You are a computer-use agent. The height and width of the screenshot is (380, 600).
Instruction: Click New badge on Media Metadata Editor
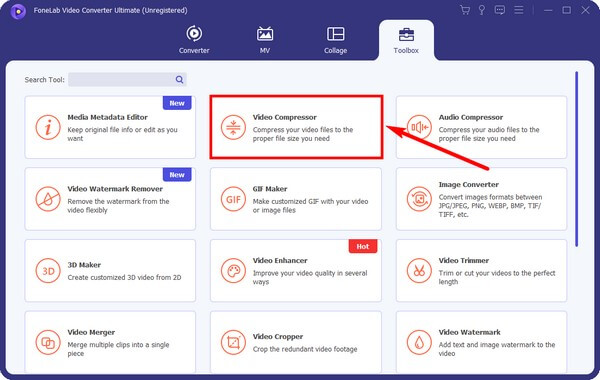coord(177,103)
